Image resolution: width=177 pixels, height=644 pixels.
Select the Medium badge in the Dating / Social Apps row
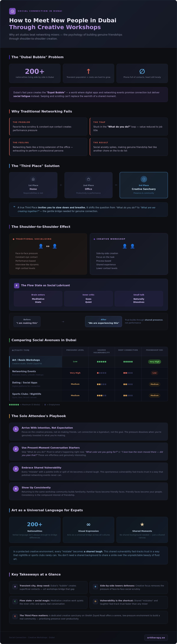155,384
